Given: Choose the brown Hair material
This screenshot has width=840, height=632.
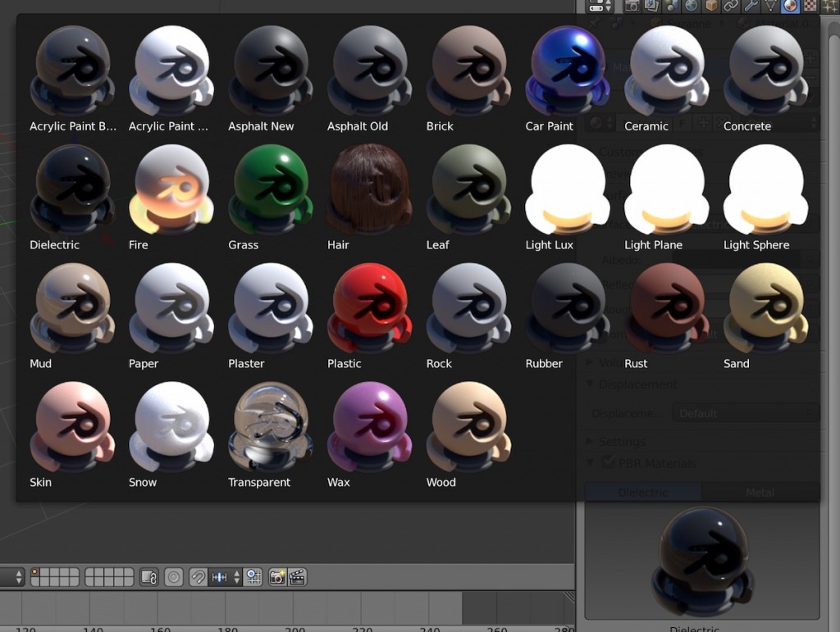Looking at the screenshot, I should 370,198.
